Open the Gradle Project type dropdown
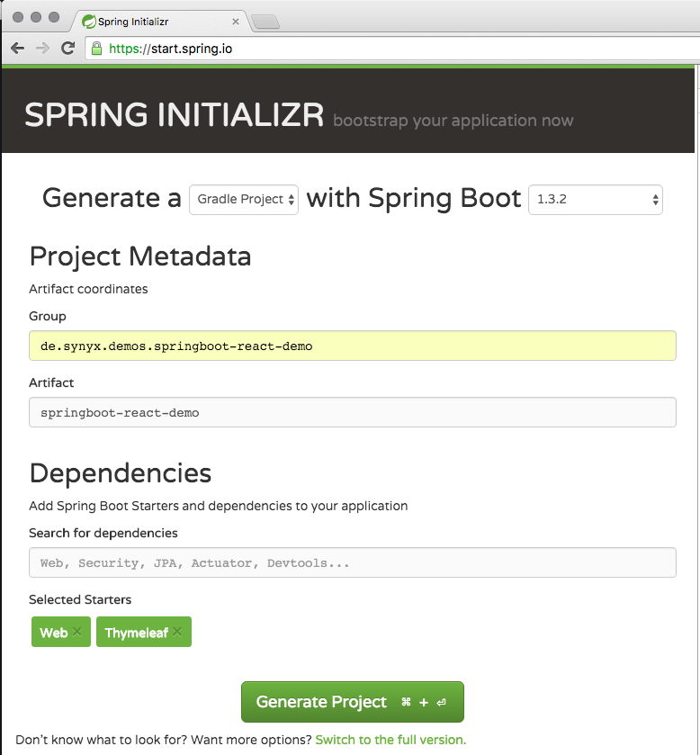 point(243,199)
